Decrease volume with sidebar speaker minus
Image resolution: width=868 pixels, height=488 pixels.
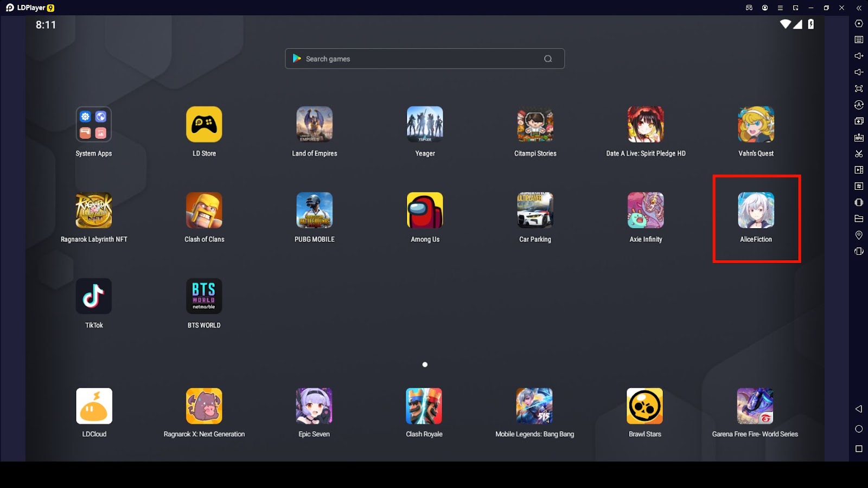pos(859,72)
